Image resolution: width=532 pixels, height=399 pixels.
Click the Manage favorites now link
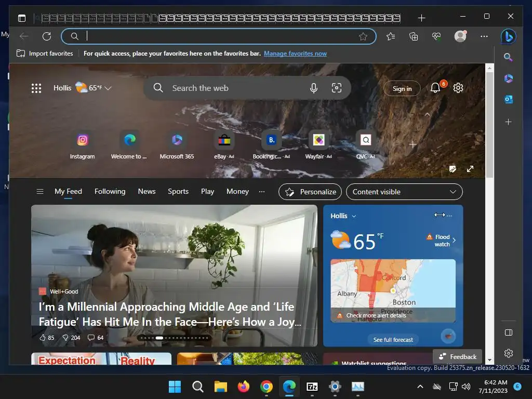pyautogui.click(x=295, y=54)
